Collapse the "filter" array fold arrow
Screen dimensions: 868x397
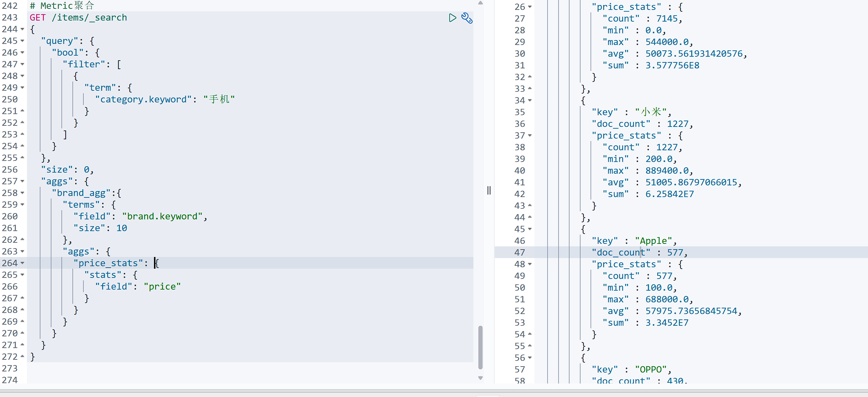coord(22,65)
